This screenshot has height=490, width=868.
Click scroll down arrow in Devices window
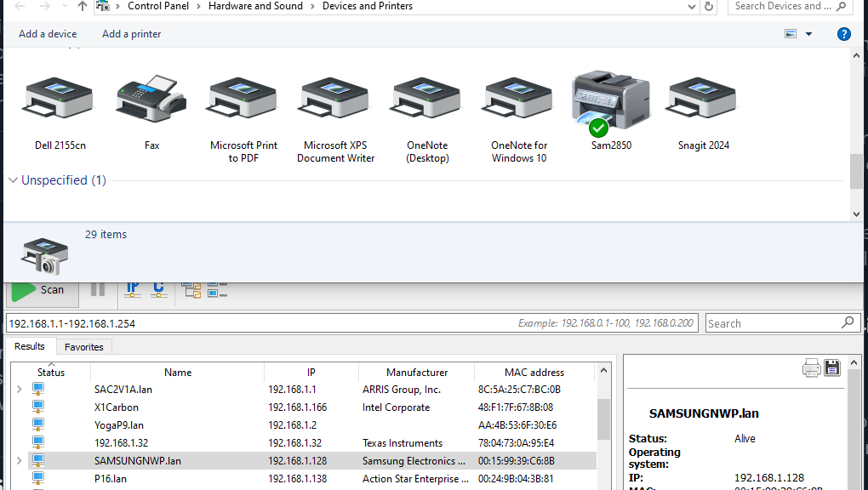[856, 214]
